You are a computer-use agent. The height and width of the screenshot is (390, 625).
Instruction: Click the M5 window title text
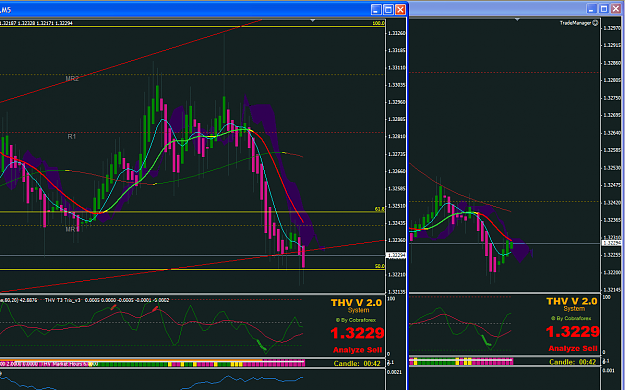click(x=6, y=10)
